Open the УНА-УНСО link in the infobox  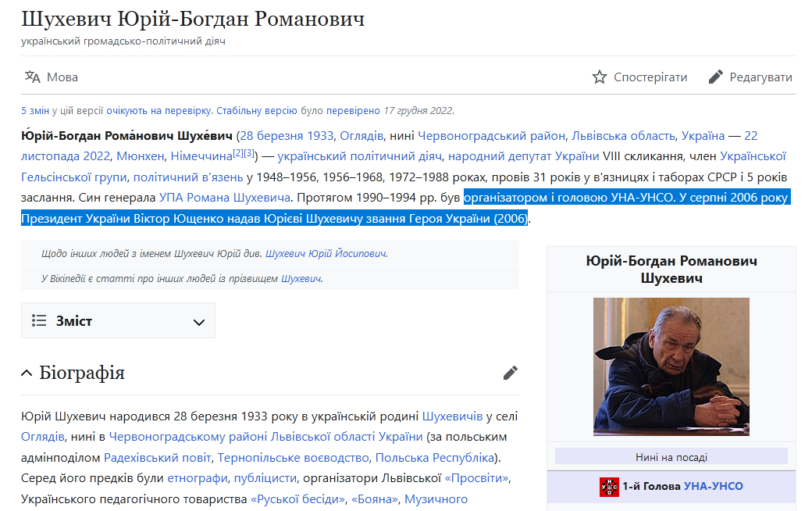point(713,487)
